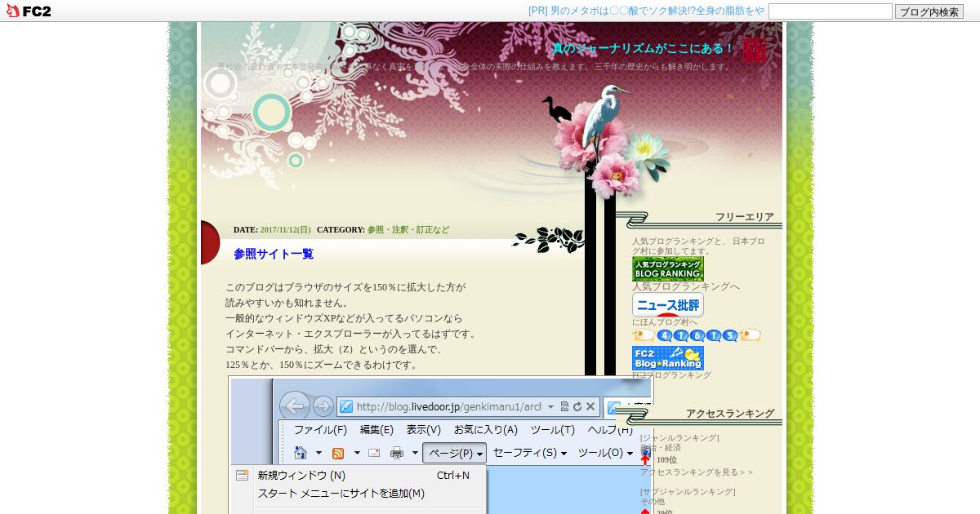
Task: Expand the arrow beside the Home icon
Action: (x=318, y=453)
